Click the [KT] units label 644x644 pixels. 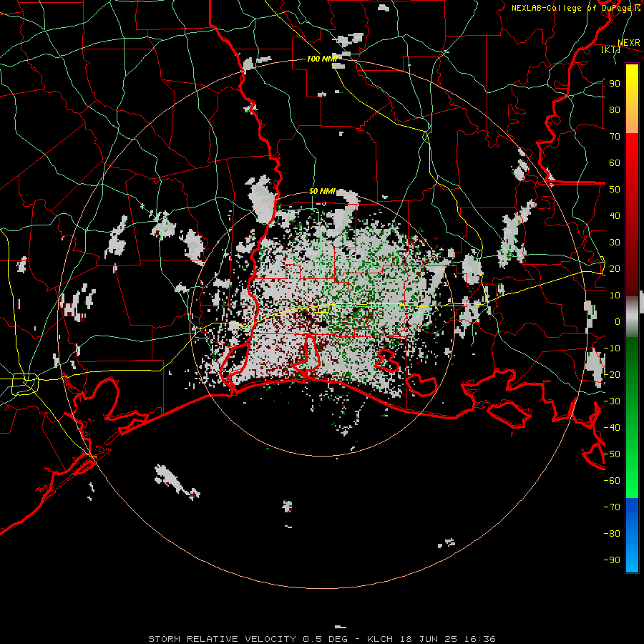coord(611,49)
